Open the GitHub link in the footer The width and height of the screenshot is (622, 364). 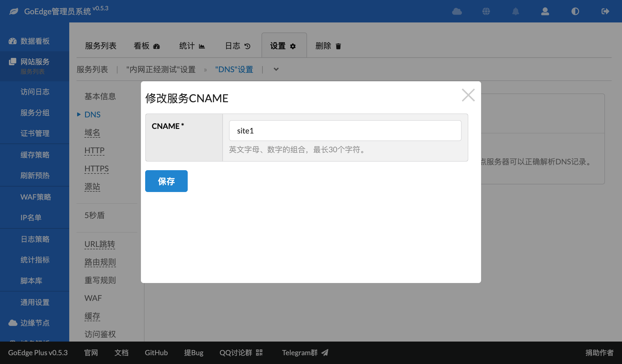(x=156, y=352)
